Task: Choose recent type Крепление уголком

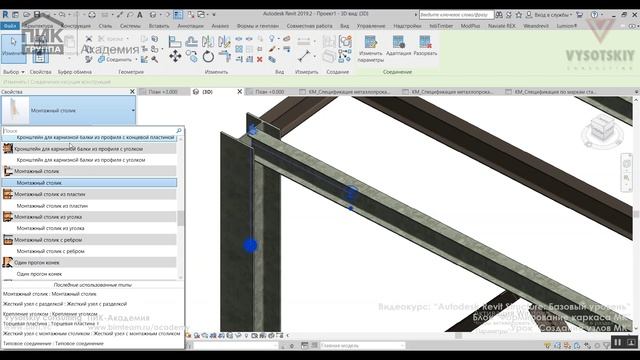Action: pyautogui.click(x=50, y=314)
